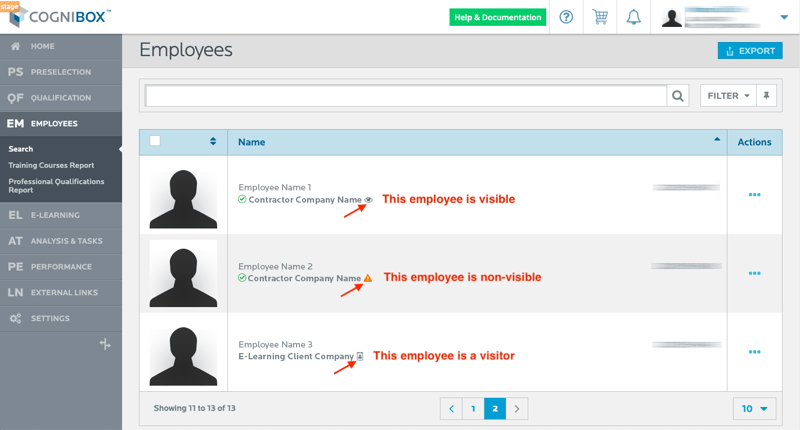This screenshot has width=800, height=430.
Task: Export the employees list
Action: click(x=750, y=50)
